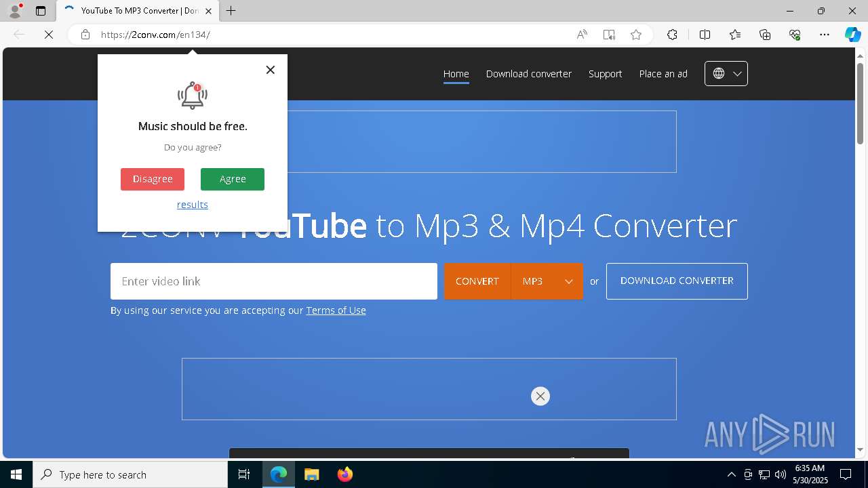Focus the Enter video link field
The image size is (868, 488).
[274, 281]
